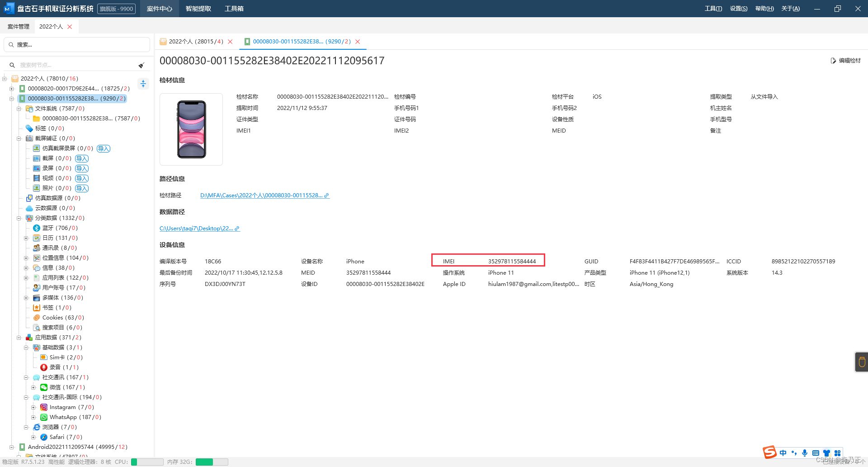Viewport: 868px width, 467px height.
Task: Click the 编辑检材 edit icon
Action: (833, 61)
